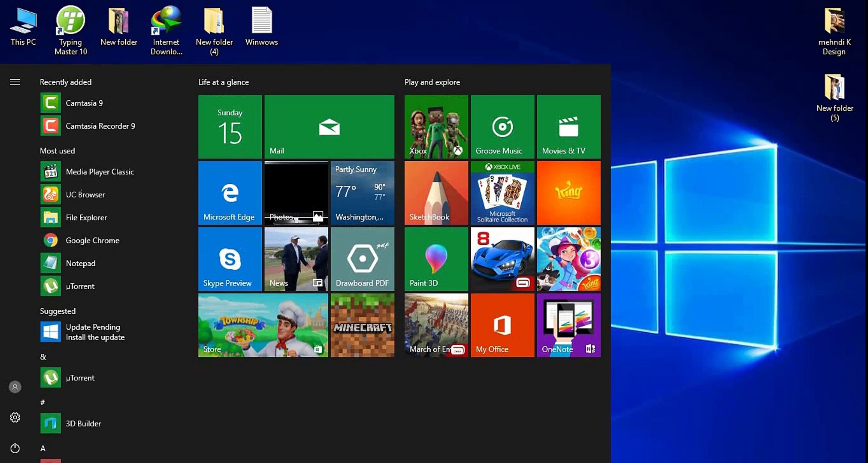Open the Settings gear icon
The height and width of the screenshot is (463, 868).
pyautogui.click(x=15, y=417)
